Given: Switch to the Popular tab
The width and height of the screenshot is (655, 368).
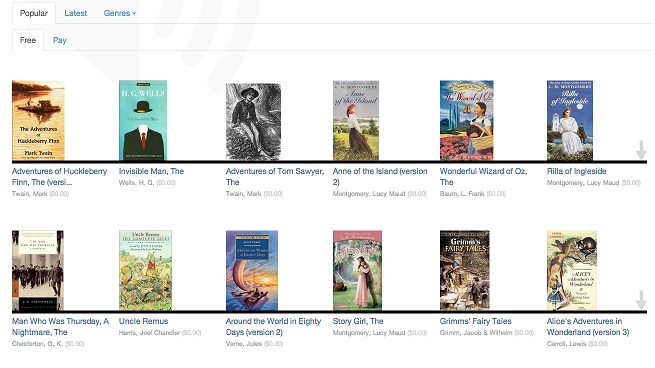Looking at the screenshot, I should pyautogui.click(x=34, y=13).
